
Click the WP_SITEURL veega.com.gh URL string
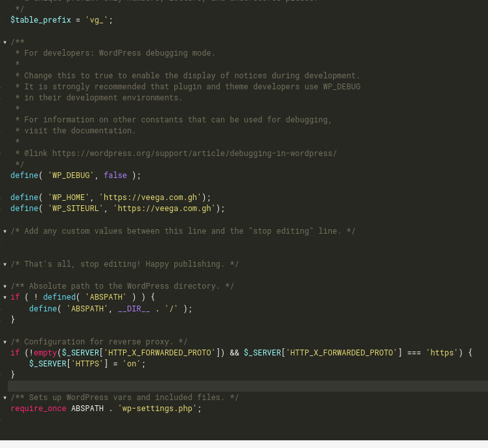coord(164,208)
